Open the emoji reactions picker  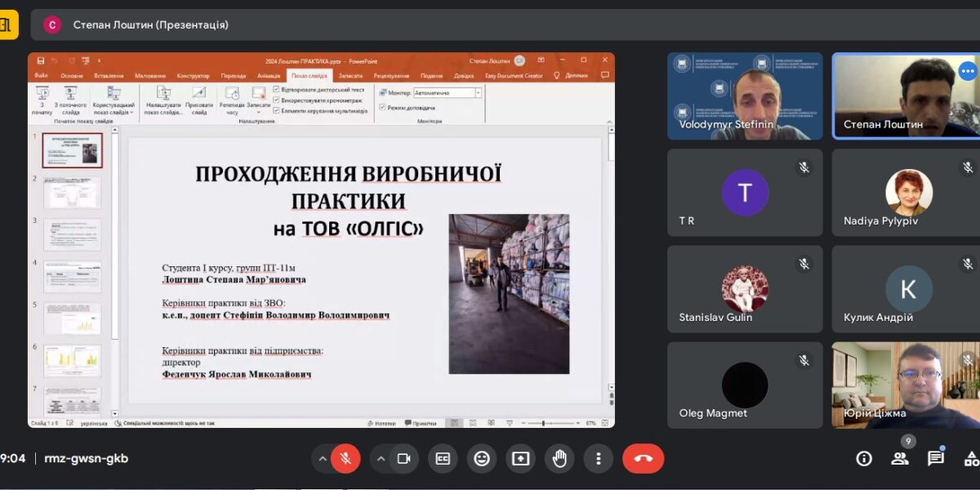482,458
